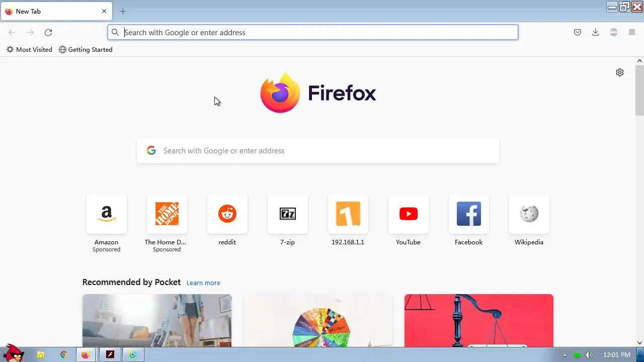
Task: Focus the top address bar
Action: [x=313, y=32]
